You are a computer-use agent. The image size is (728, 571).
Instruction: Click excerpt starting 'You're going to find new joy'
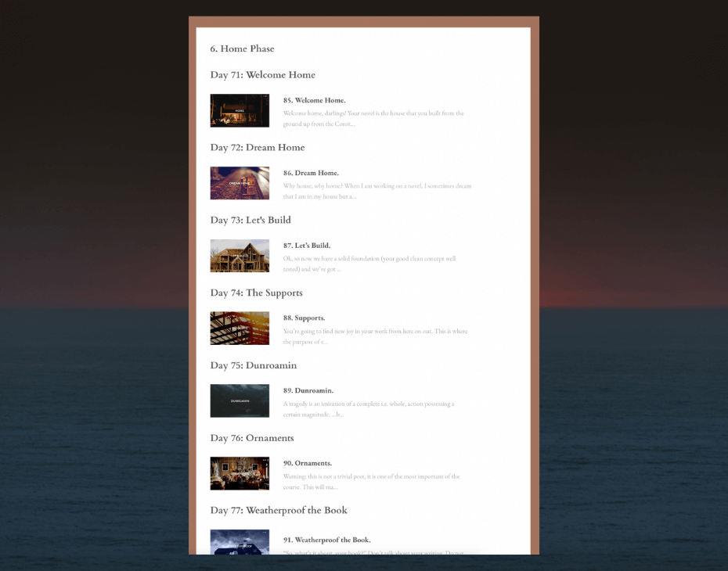point(376,336)
